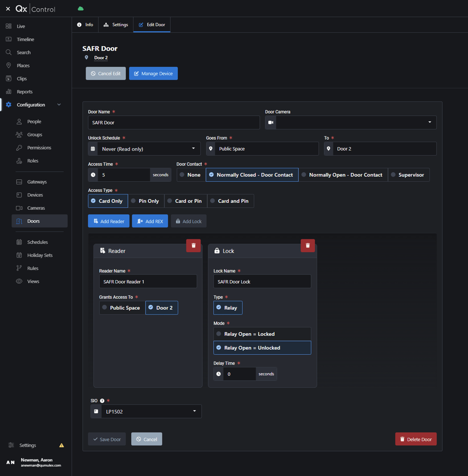Enable Card and Pin access type
The image size is (468, 476).
230,200
